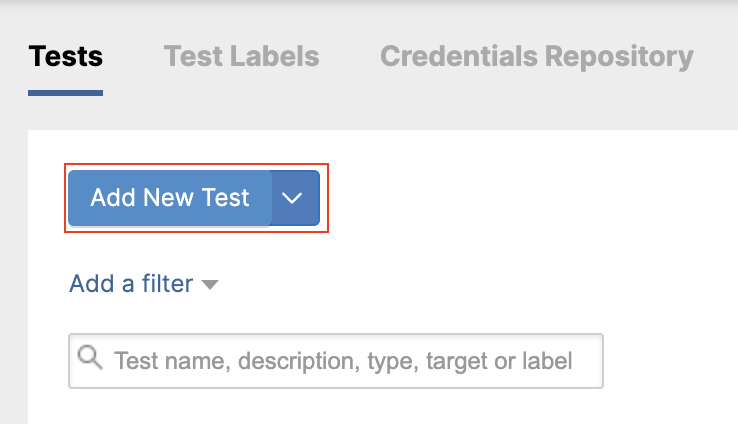Image resolution: width=738 pixels, height=424 pixels.
Task: Go to Test Labels section
Action: tap(241, 56)
